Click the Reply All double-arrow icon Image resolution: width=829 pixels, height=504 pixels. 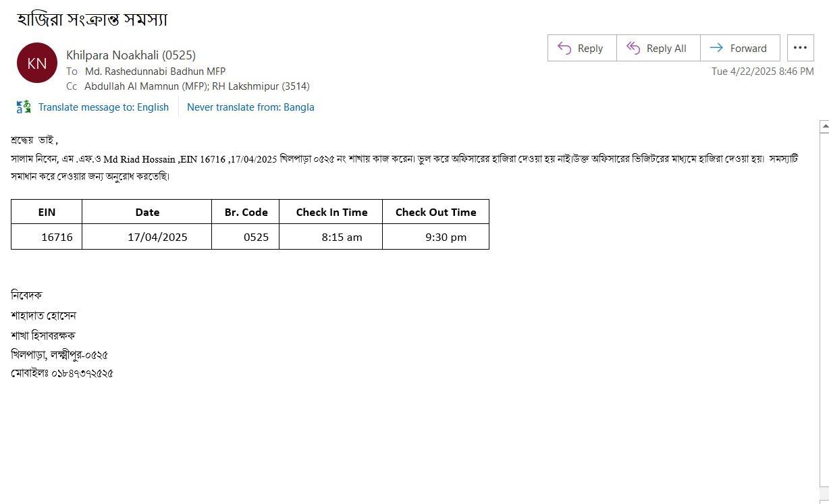pyautogui.click(x=633, y=48)
